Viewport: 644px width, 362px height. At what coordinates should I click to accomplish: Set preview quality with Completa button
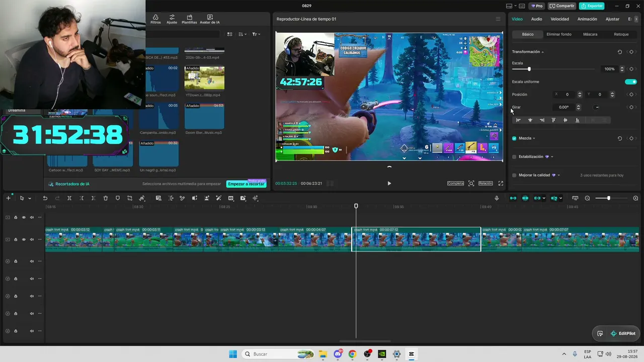[455, 184]
